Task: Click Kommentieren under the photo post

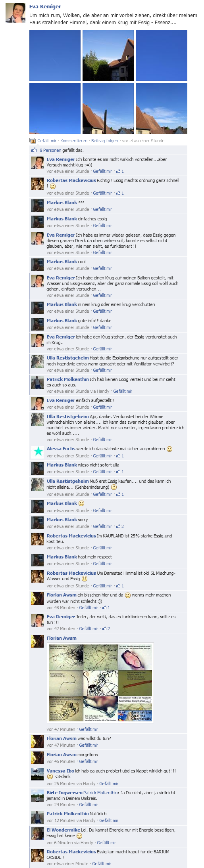Action: pos(74,141)
